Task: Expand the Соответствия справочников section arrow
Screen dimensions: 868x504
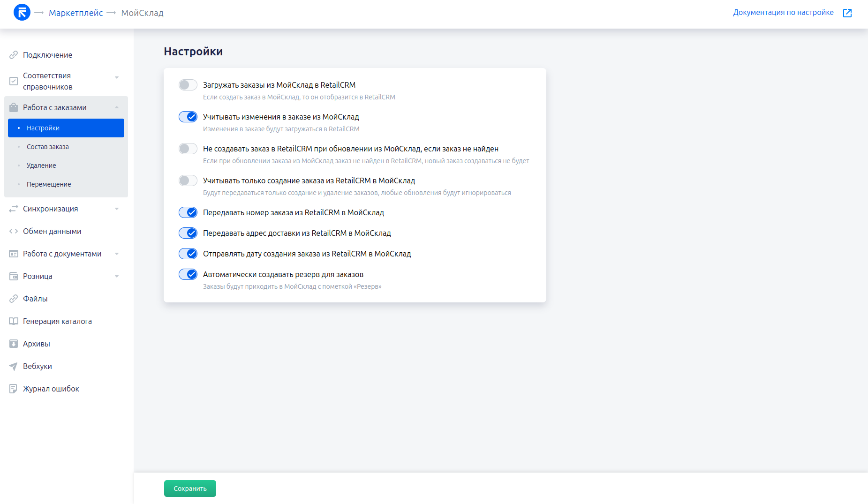Action: (x=117, y=77)
